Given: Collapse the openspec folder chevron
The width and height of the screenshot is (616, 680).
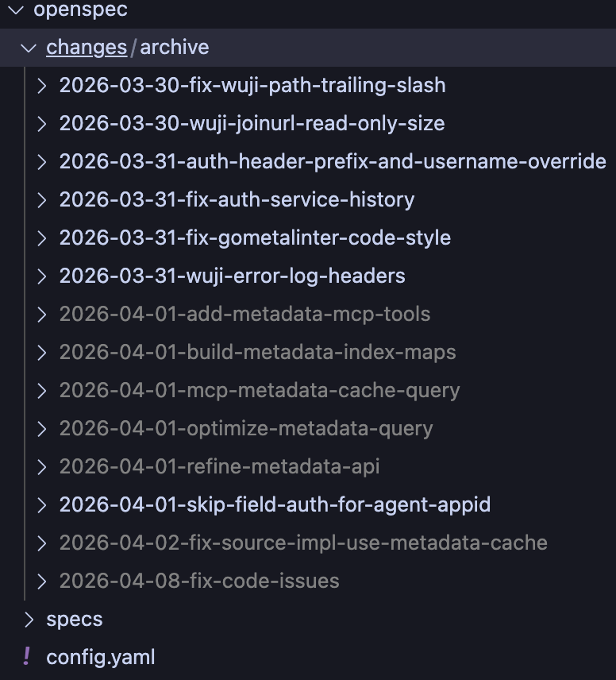Looking at the screenshot, I should pyautogui.click(x=15, y=10).
